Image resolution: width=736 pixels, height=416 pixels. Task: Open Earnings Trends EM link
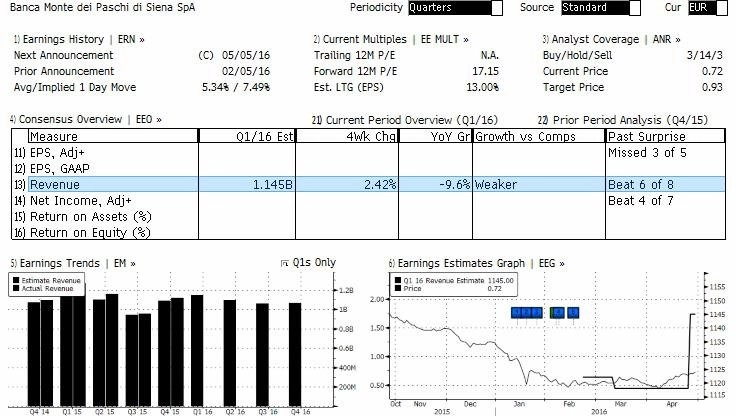coord(73,263)
